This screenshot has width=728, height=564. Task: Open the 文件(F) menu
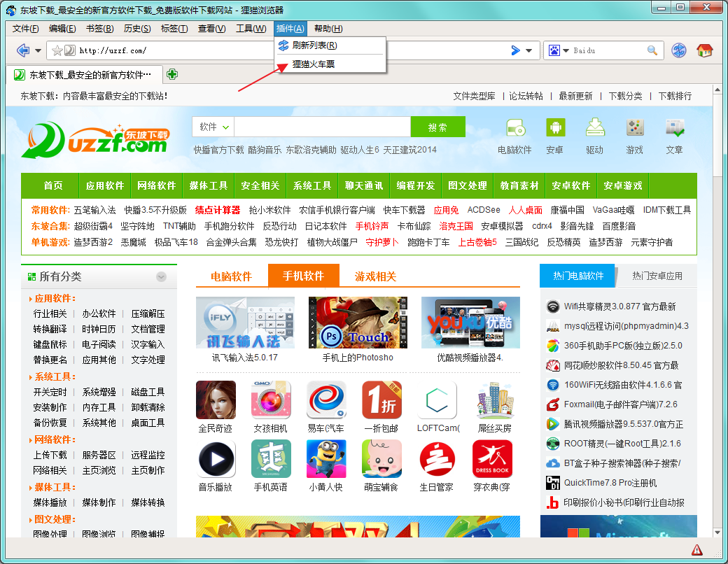[25, 29]
